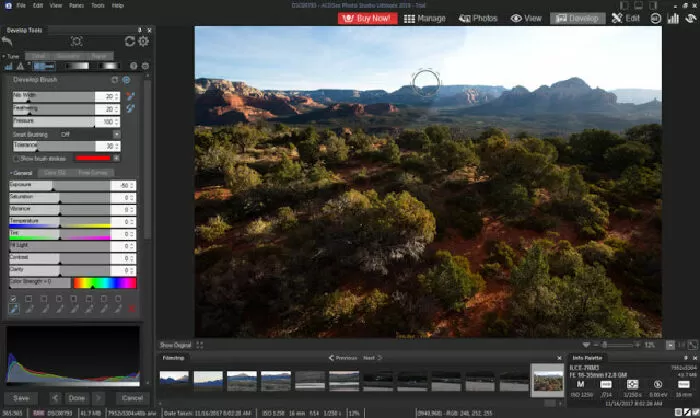700x418 pixels.
Task: Select the histogram tool icon under Tune
Action: click(8, 66)
